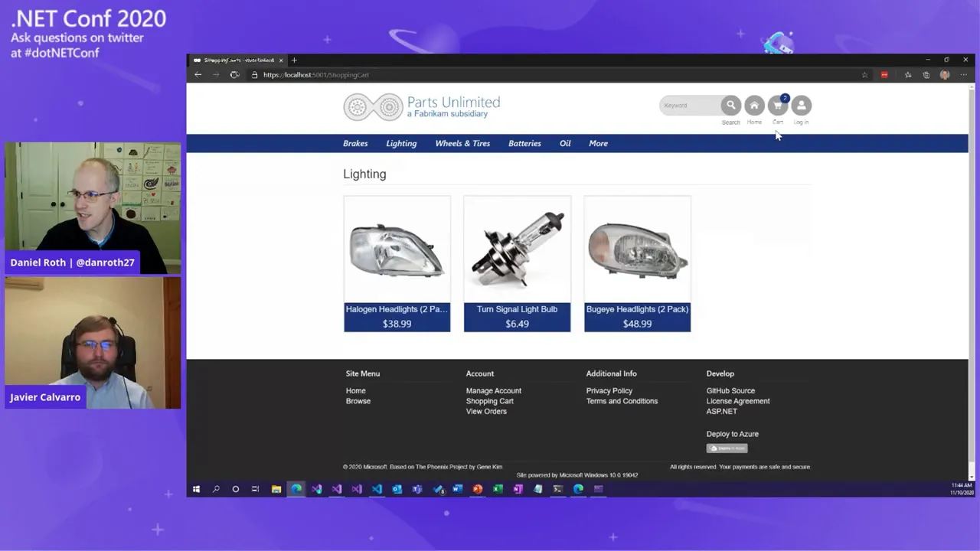Viewport: 980px width, 551px height.
Task: Open Edge settings and more menu
Action: [x=963, y=75]
